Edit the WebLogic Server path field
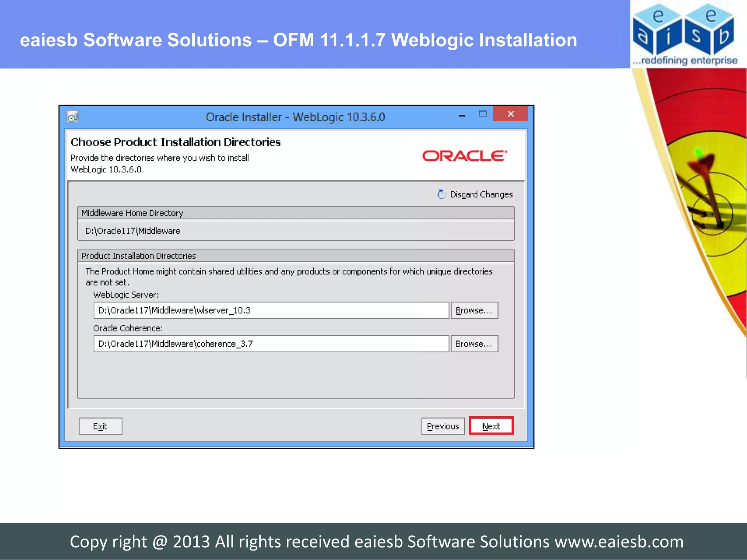Viewport: 747px width, 560px height. [x=271, y=310]
